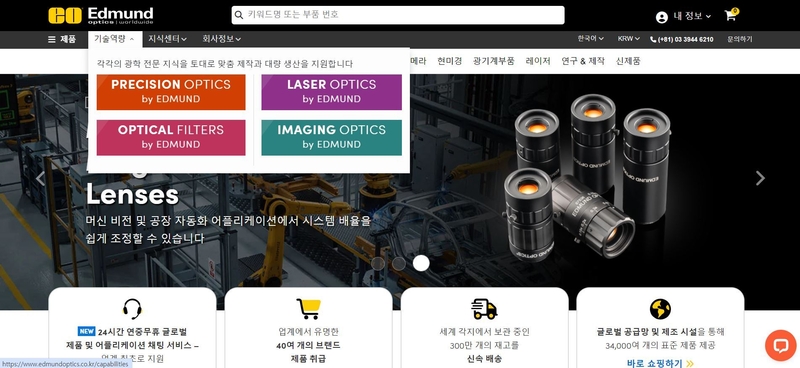The width and height of the screenshot is (800, 368).
Task: Click the user account avatar icon
Action: [x=662, y=17]
